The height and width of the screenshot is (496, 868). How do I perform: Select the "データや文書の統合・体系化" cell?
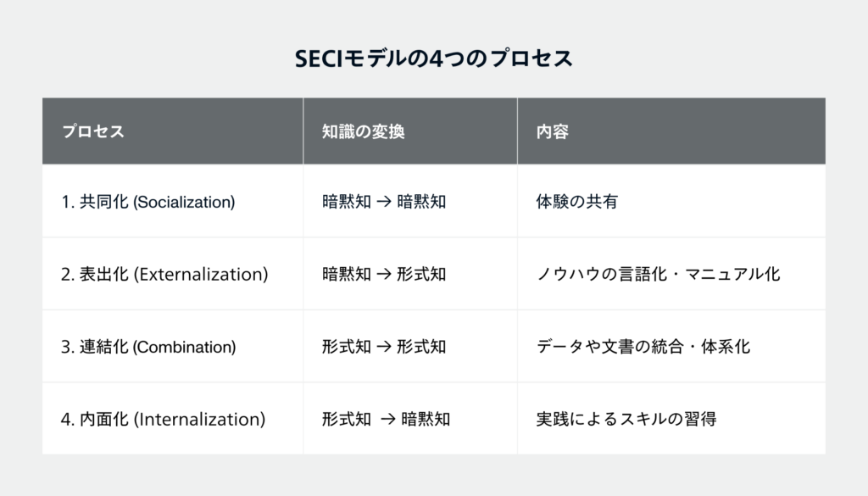[643, 346]
